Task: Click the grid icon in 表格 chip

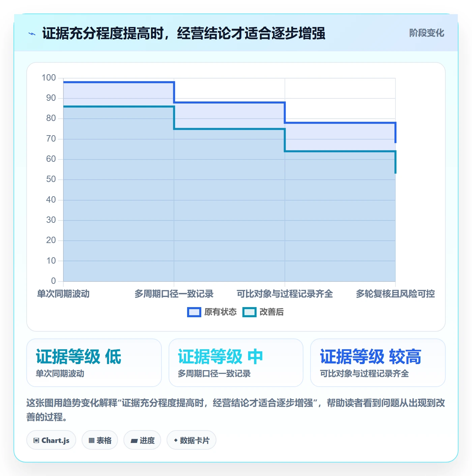Action: (91, 441)
